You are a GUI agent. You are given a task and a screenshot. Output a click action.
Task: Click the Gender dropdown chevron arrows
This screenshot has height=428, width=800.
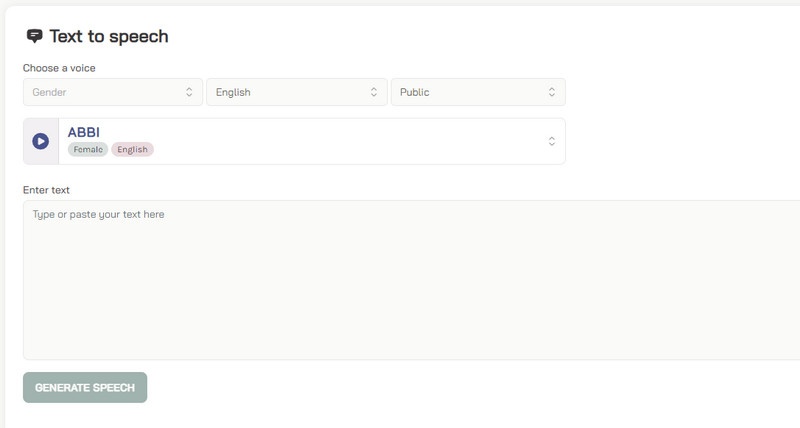point(189,92)
